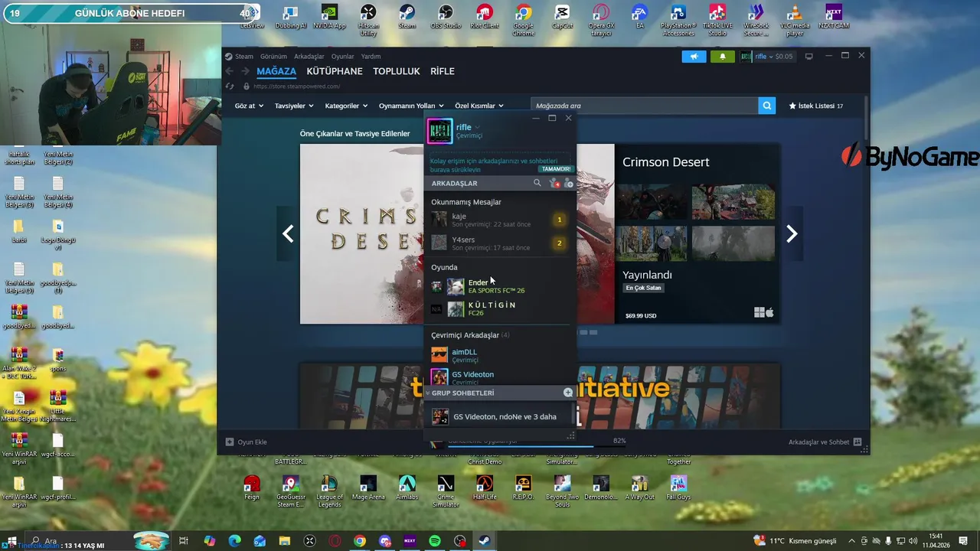
Task: Select online friend aimDLL
Action: tap(498, 355)
